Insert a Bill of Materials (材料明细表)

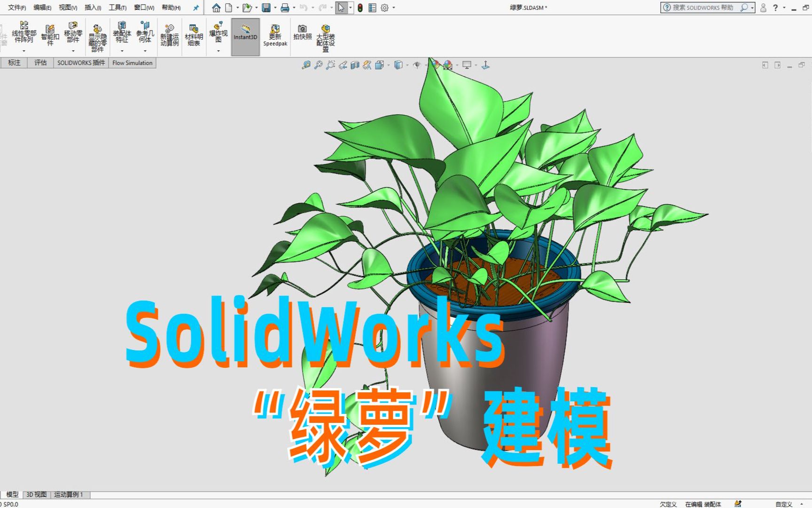coord(194,36)
